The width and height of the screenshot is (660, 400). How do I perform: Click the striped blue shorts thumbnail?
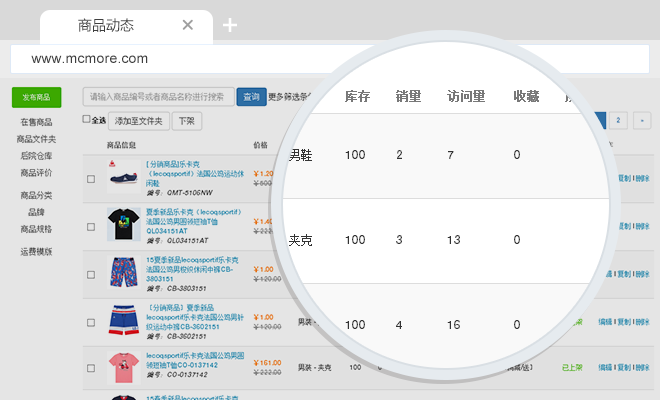pyautogui.click(x=123, y=320)
